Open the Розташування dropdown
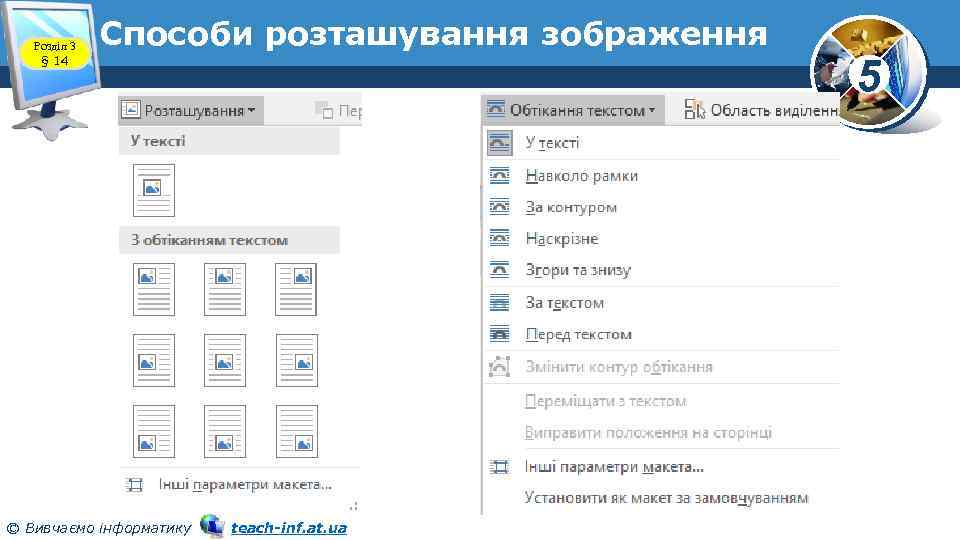The height and width of the screenshot is (540, 960). coord(190,111)
